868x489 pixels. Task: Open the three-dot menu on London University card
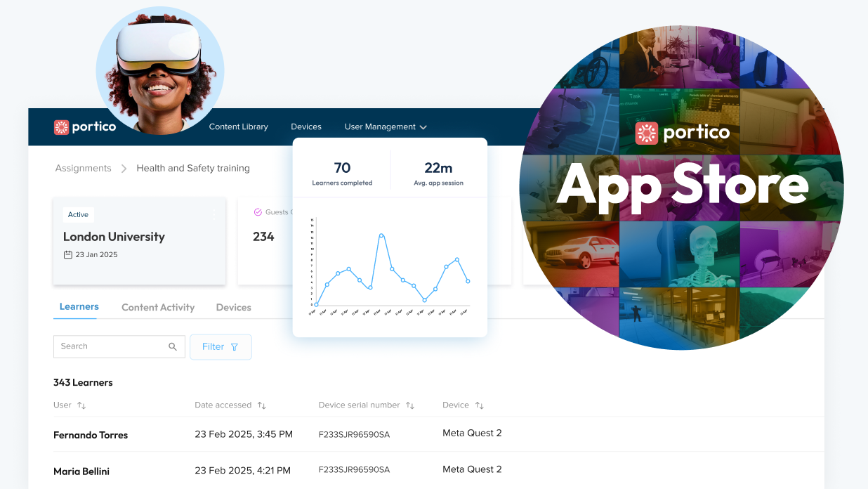(214, 214)
